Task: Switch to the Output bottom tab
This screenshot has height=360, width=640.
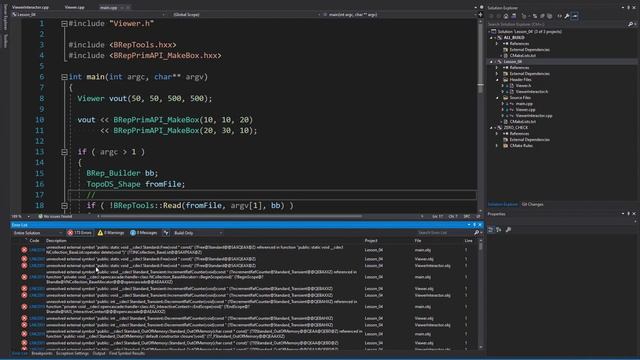Action: pyautogui.click(x=99, y=354)
